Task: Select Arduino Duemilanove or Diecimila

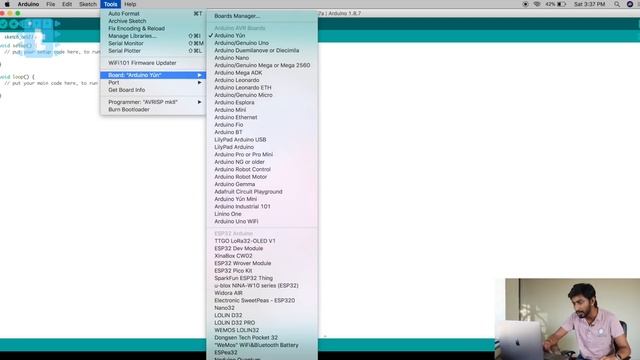Action: (262, 51)
